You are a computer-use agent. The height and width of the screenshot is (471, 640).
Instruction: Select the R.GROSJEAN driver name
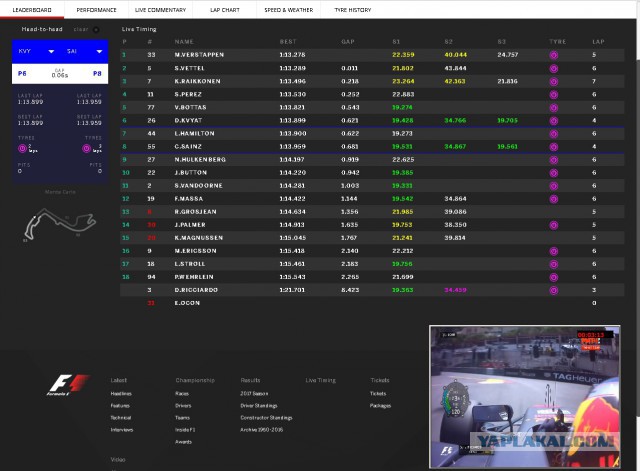pyautogui.click(x=196, y=211)
